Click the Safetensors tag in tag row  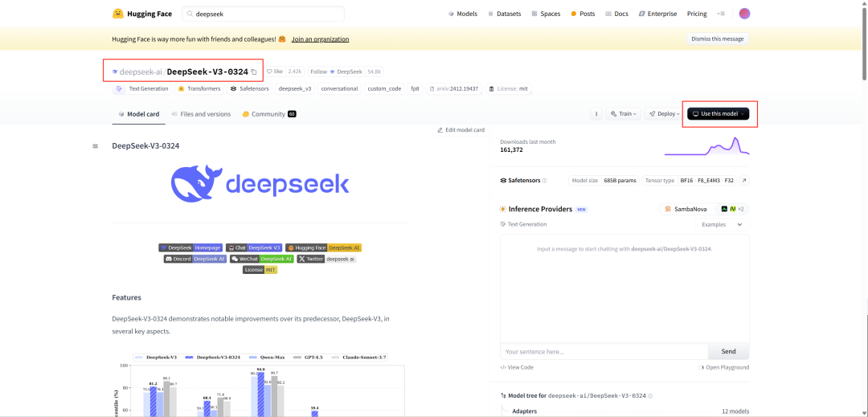point(250,88)
